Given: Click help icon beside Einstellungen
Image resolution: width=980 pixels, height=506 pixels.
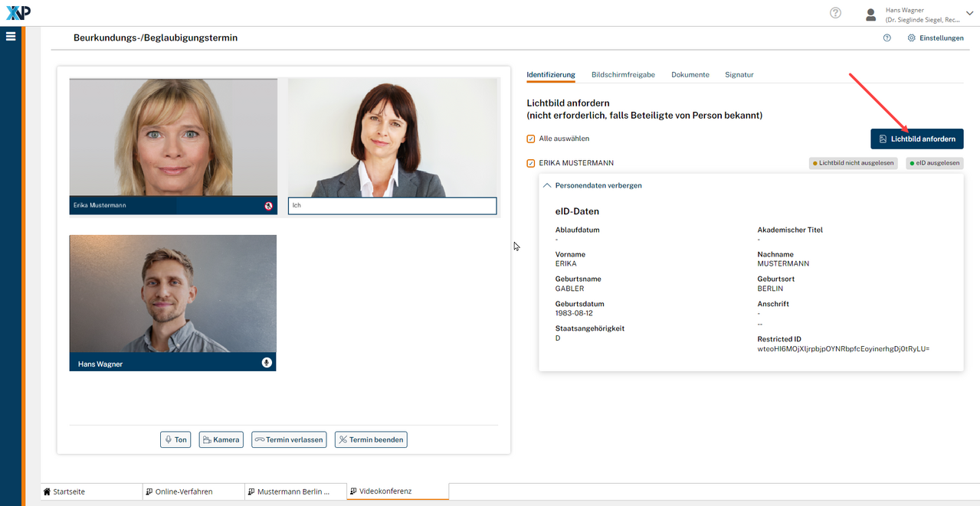Looking at the screenshot, I should [887, 38].
